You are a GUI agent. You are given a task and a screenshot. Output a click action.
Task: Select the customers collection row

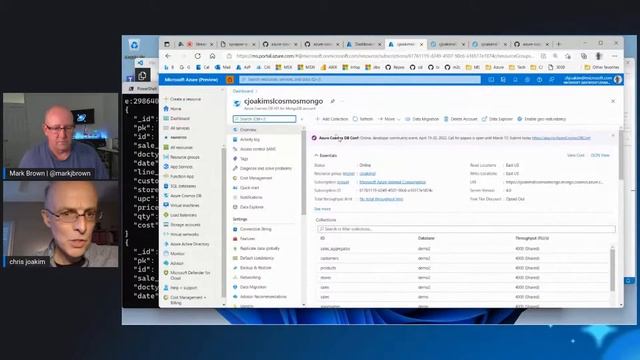[x=464, y=258]
